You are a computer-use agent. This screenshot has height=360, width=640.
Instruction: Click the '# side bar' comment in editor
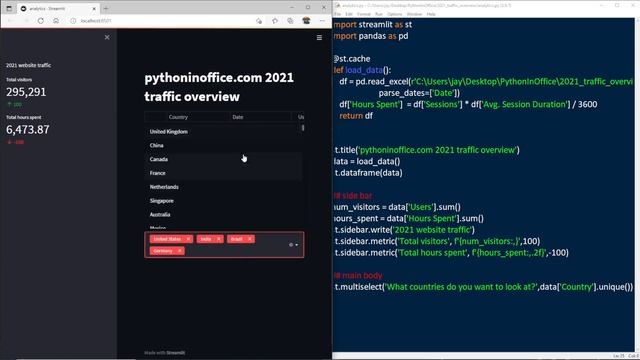[x=353, y=196]
